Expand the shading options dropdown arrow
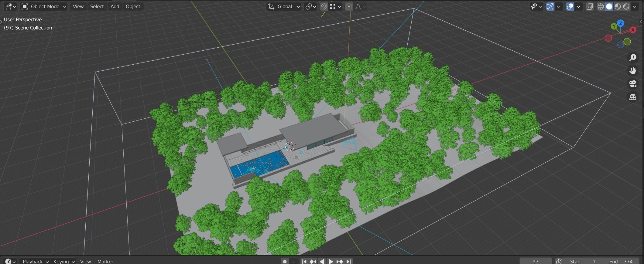 coord(635,6)
